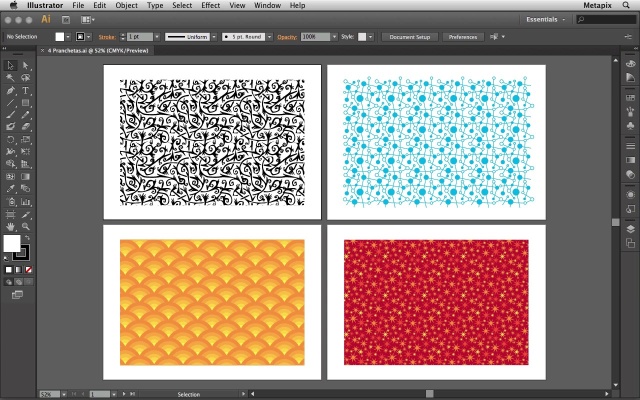The width and height of the screenshot is (640, 400).
Task: Open the Layers panel icon
Action: point(630,229)
